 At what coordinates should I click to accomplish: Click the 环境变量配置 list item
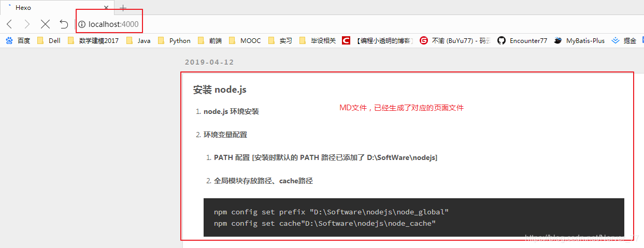(225, 135)
